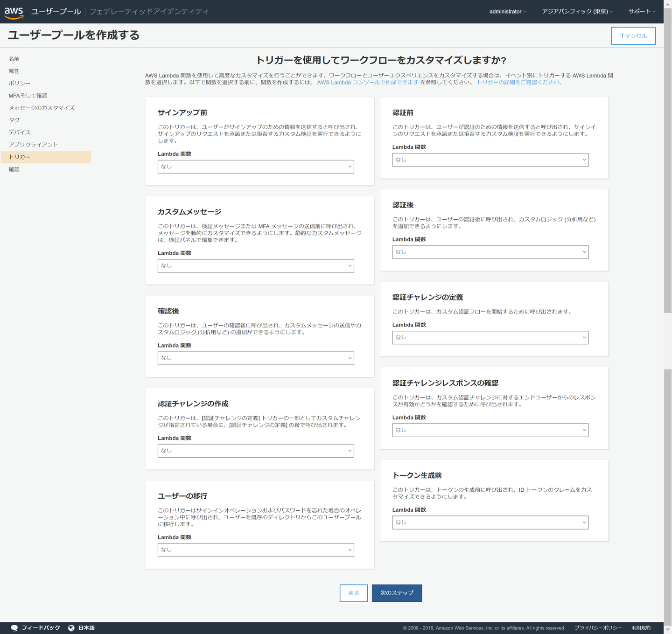Go to the 属性 step in sidebar
Viewport: 672px width, 634px height.
point(14,71)
